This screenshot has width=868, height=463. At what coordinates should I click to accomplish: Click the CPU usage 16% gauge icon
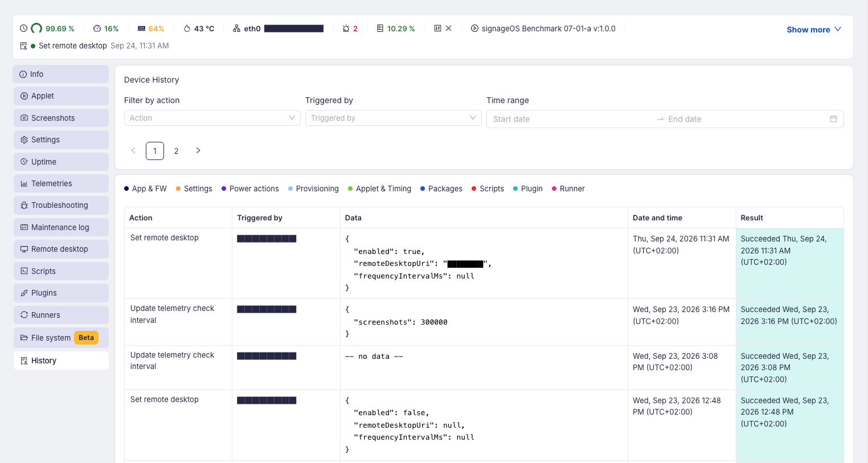pyautogui.click(x=97, y=28)
